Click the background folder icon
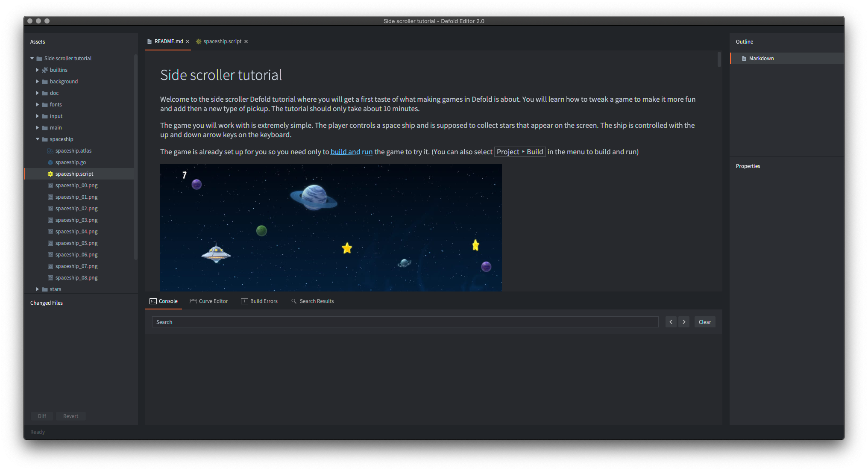 [45, 82]
